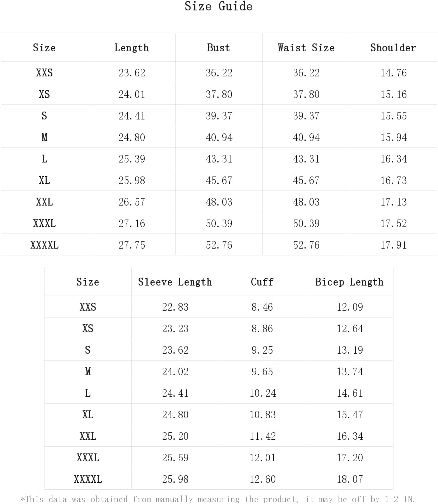
Task: Select the M bust value 40.94
Action: click(219, 137)
